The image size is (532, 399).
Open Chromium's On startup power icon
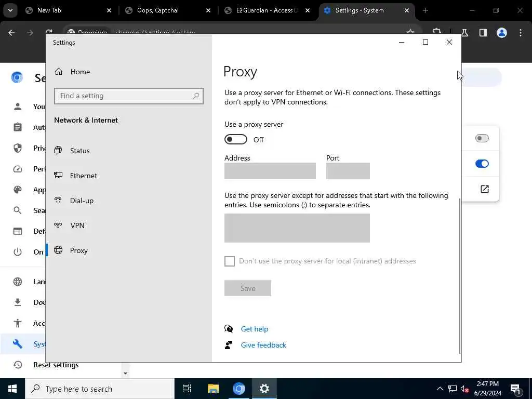[x=18, y=252]
